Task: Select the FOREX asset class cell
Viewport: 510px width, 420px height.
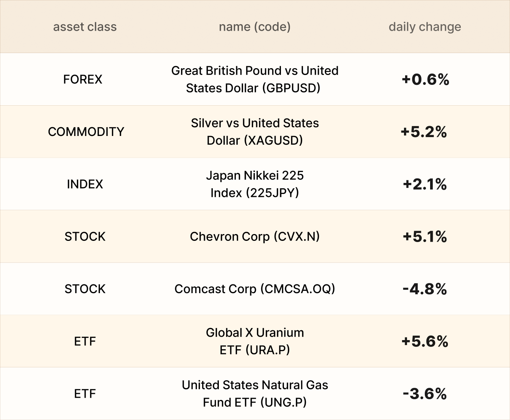Action: 83,79
